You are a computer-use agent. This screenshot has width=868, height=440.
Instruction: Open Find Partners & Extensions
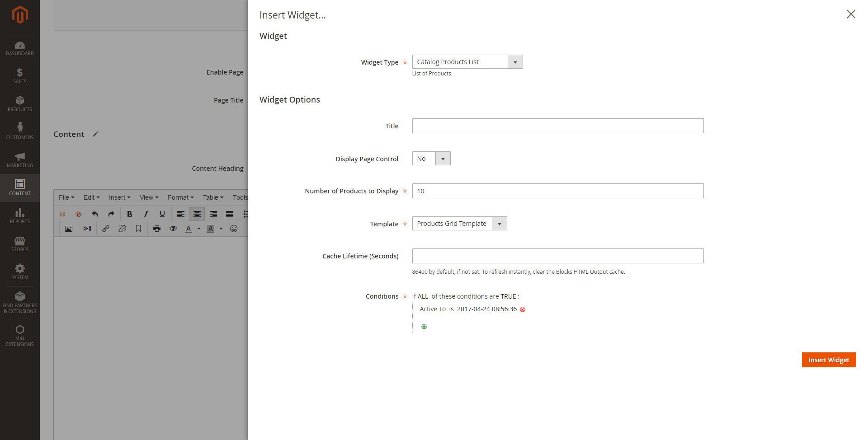coord(20,303)
